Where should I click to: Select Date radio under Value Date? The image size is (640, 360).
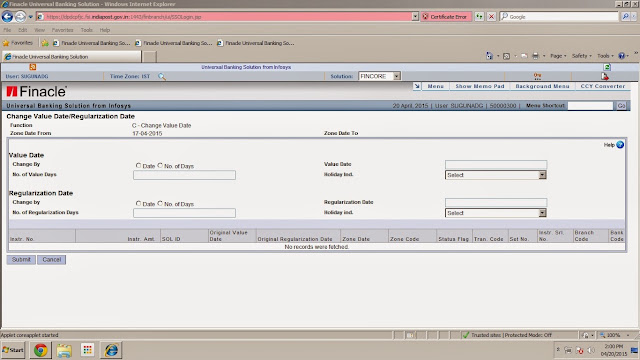point(138,165)
